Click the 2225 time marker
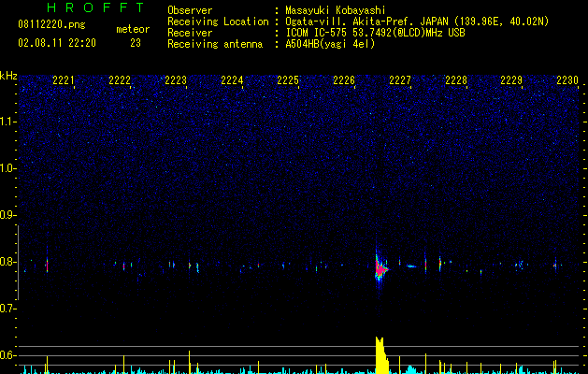Screen dimensions: 588x374 288,80
